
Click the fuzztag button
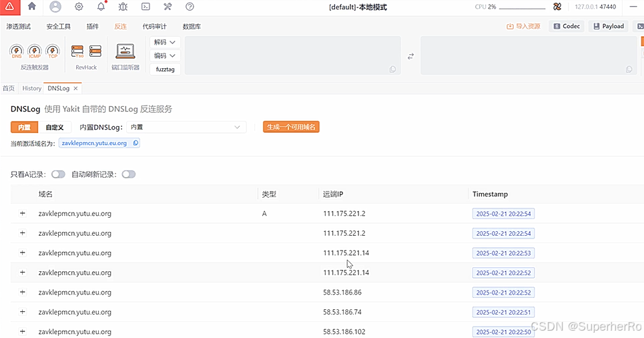click(x=165, y=69)
